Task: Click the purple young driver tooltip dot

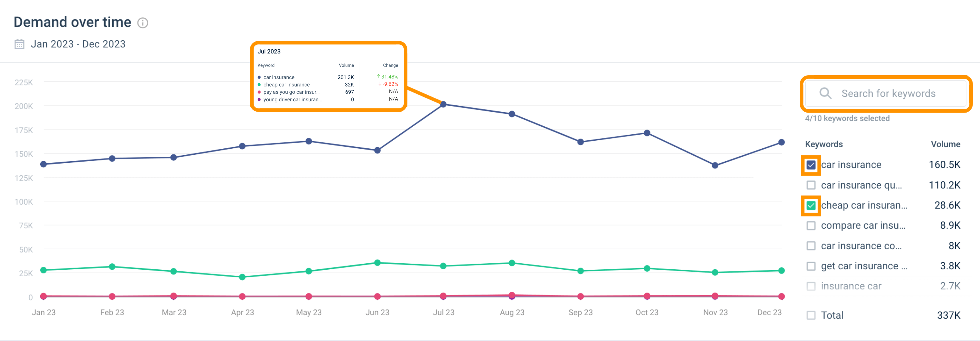Action: point(259,99)
